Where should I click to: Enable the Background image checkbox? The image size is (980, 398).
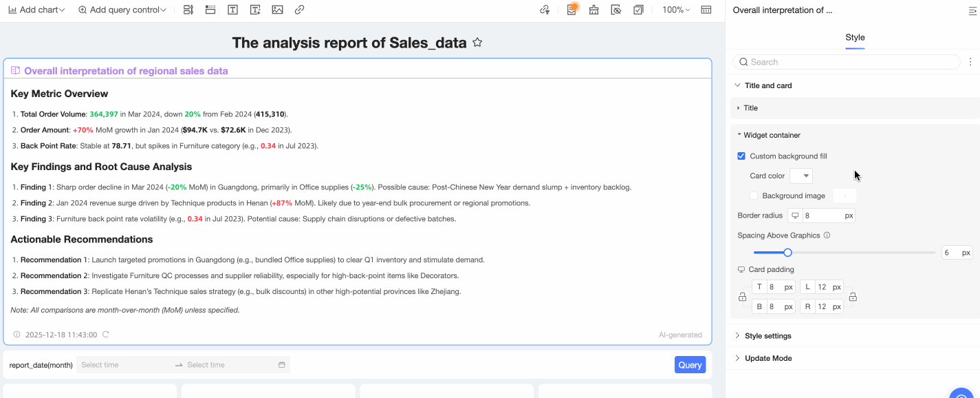tap(754, 196)
